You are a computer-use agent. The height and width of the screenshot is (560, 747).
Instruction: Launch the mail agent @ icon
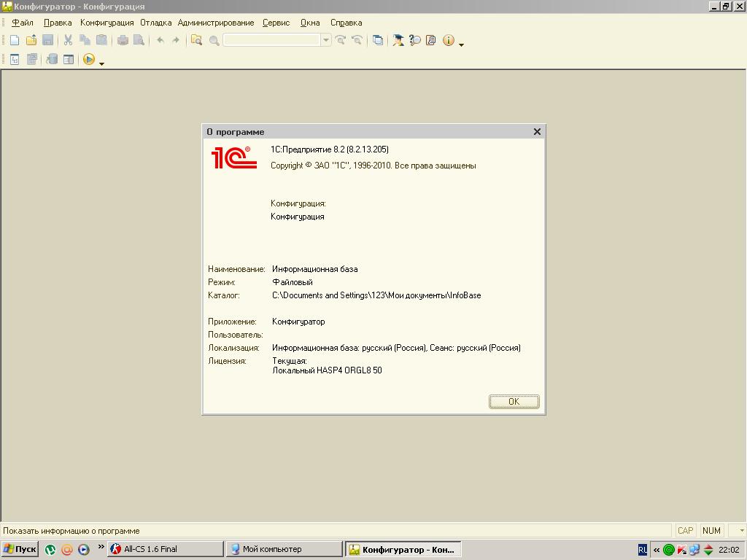pos(66,550)
